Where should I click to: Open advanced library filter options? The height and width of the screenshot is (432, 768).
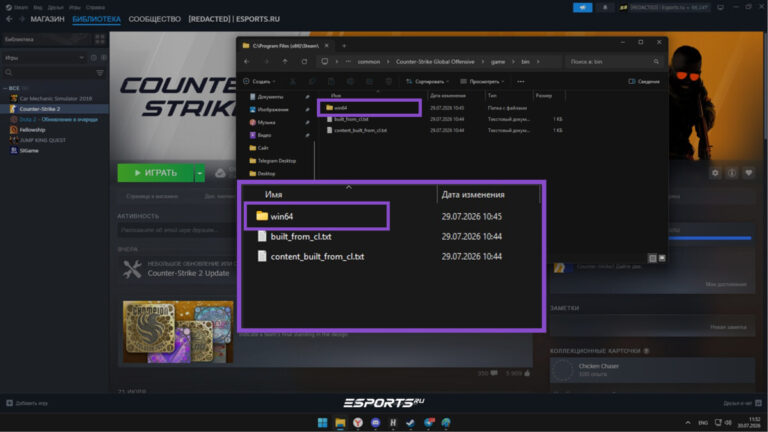100,72
